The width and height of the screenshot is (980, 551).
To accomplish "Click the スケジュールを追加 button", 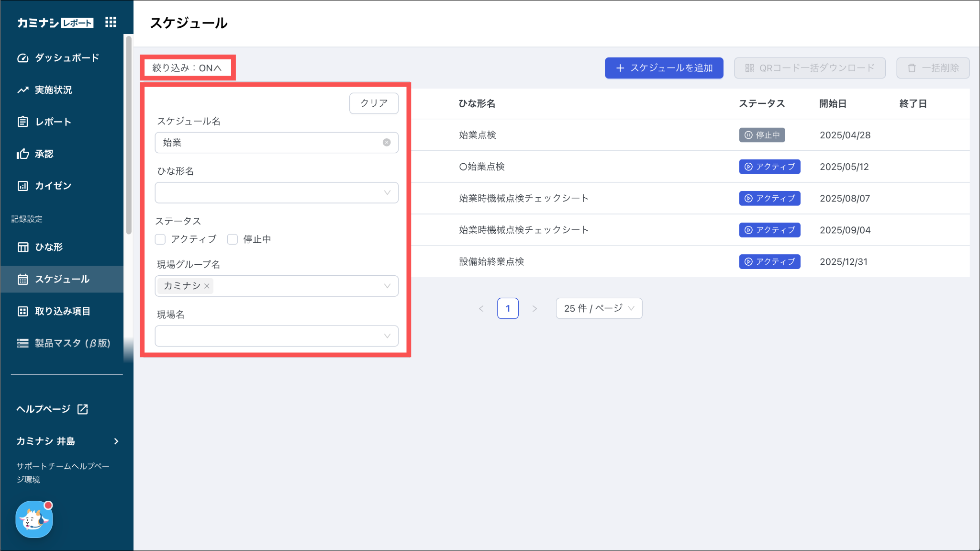I will point(664,68).
